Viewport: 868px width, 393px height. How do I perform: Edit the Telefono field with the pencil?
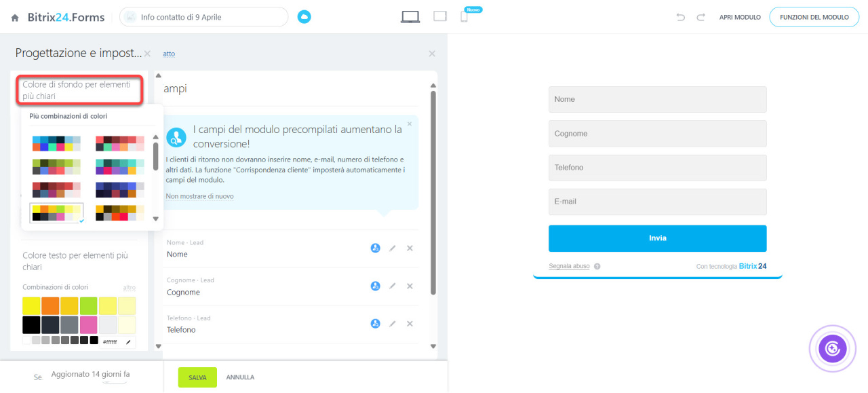tap(393, 324)
